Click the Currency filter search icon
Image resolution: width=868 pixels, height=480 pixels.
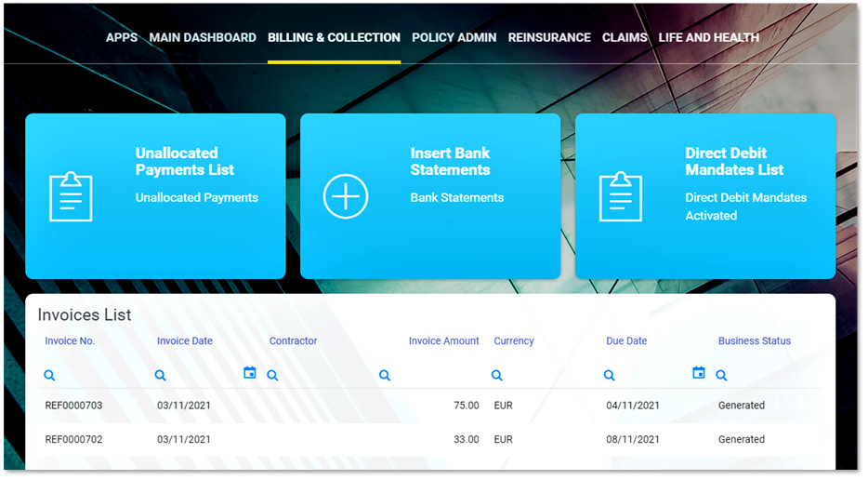point(497,376)
